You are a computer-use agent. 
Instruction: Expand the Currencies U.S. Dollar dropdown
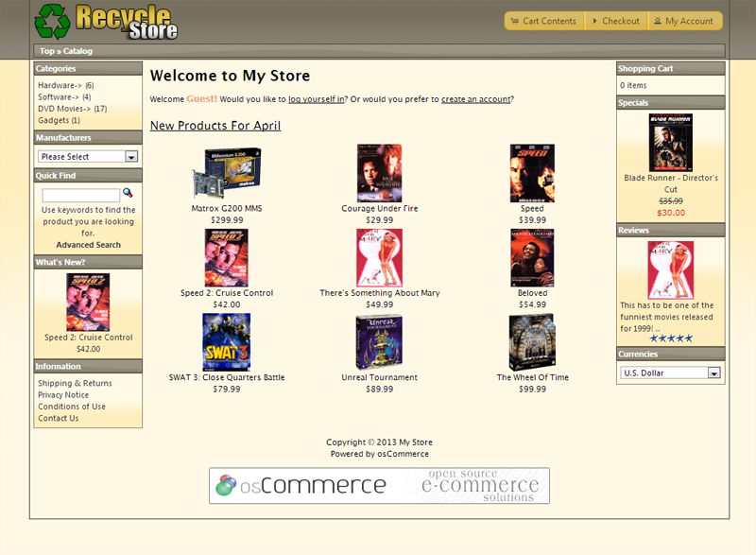670,373
